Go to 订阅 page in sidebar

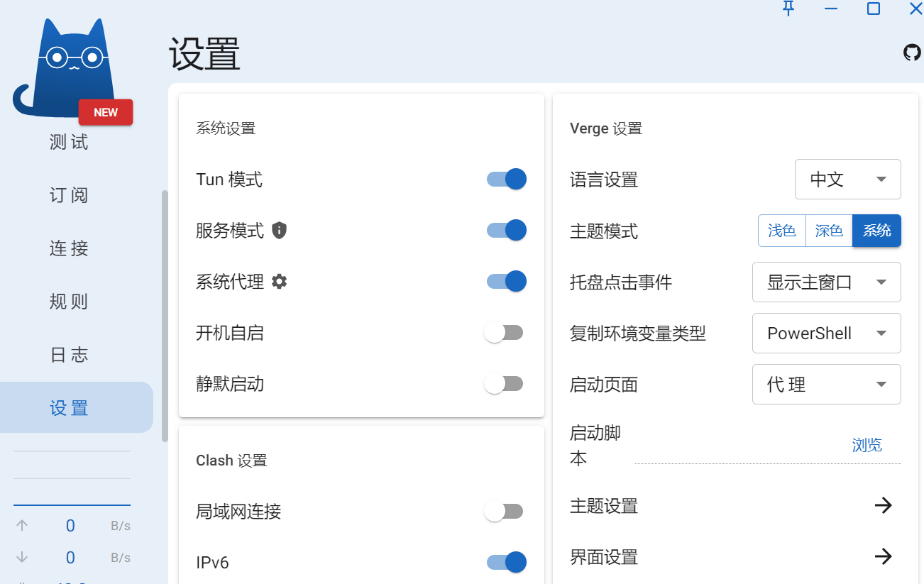(x=70, y=195)
